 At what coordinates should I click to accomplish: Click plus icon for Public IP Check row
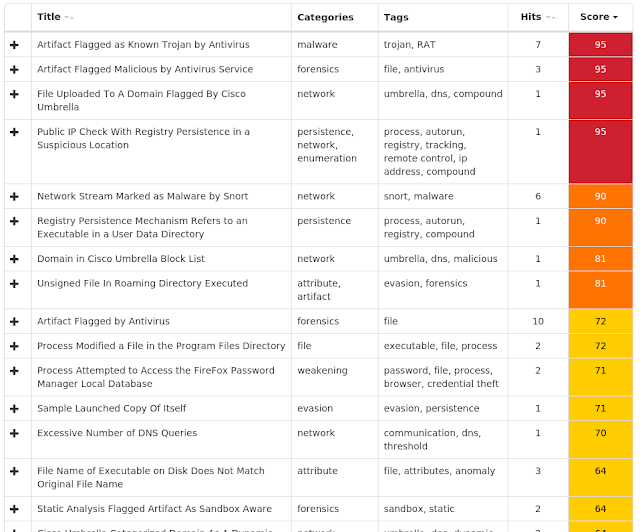pos(14,132)
